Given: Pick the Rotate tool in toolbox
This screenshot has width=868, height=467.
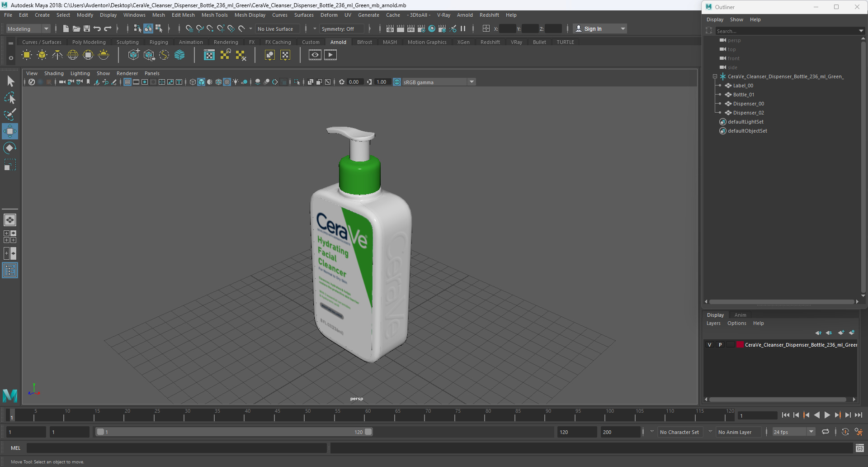Looking at the screenshot, I should 10,148.
